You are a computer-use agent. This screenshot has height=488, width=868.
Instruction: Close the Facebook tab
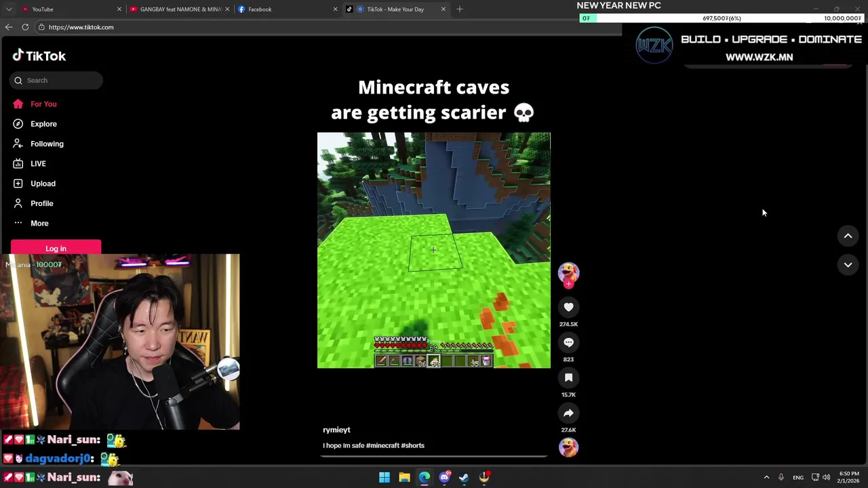pos(335,9)
